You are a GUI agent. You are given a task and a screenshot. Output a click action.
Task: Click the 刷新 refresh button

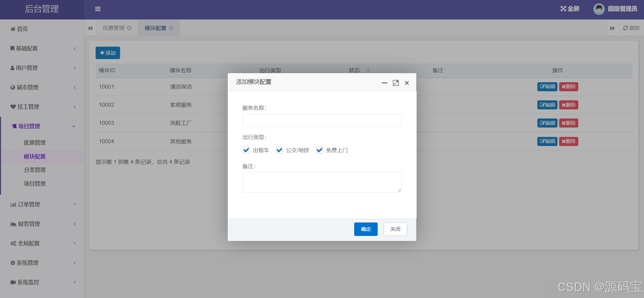click(x=631, y=28)
